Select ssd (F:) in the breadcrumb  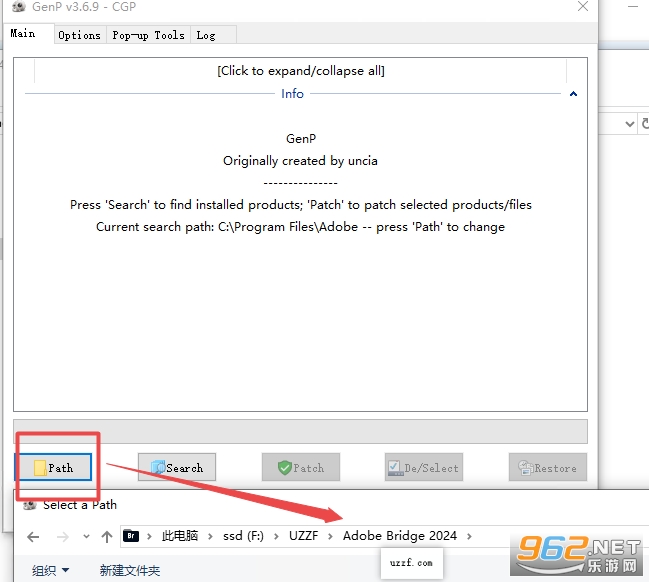pos(243,536)
